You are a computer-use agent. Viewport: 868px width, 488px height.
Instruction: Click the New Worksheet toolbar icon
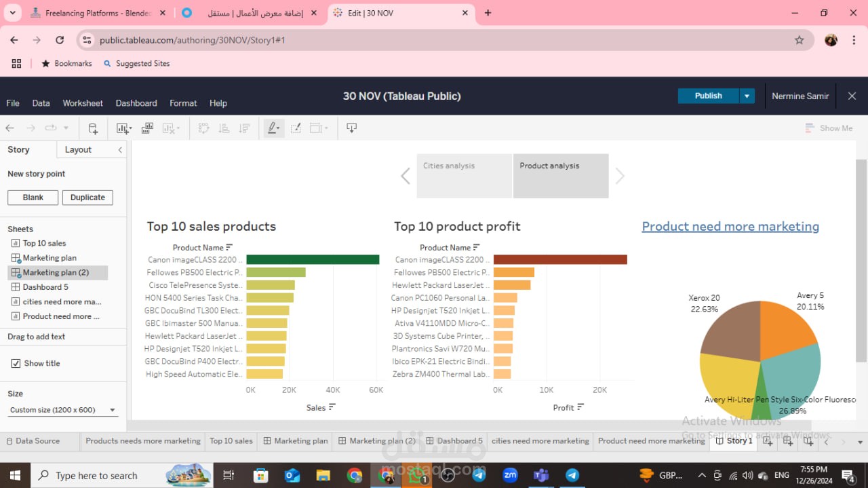124,128
